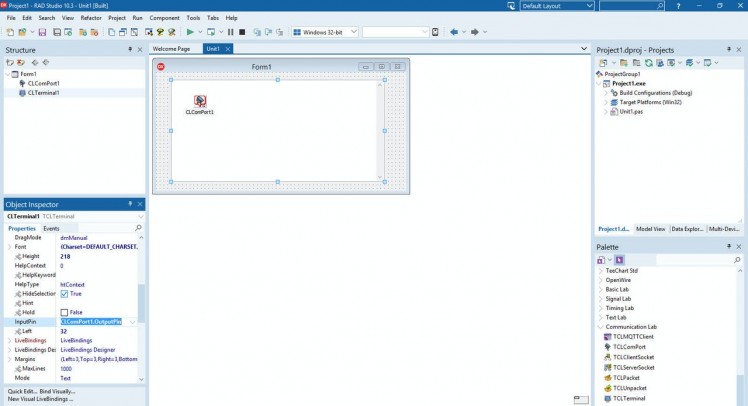Click the device preview icon beside the empty combo
Screen dimensions: 748x406
(435, 32)
